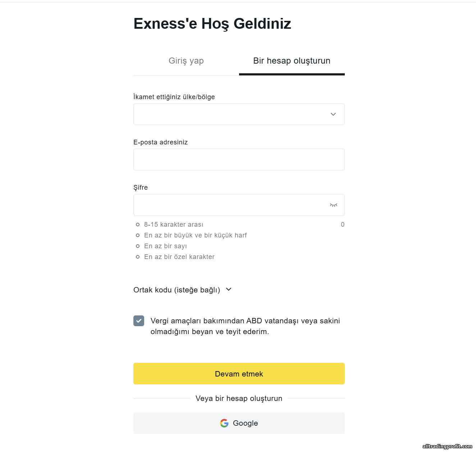Select the Bir hesap oluşturun tab
This screenshot has width=476, height=453.
[x=292, y=61]
